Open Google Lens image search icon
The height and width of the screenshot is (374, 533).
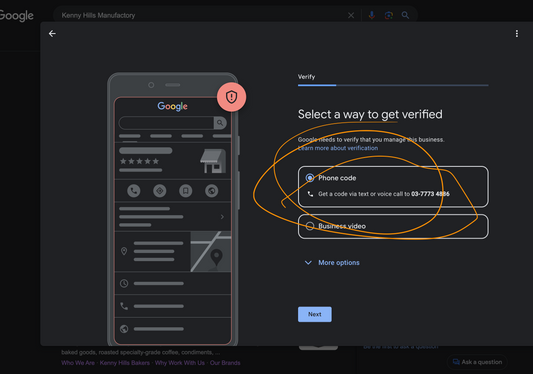pyautogui.click(x=389, y=15)
